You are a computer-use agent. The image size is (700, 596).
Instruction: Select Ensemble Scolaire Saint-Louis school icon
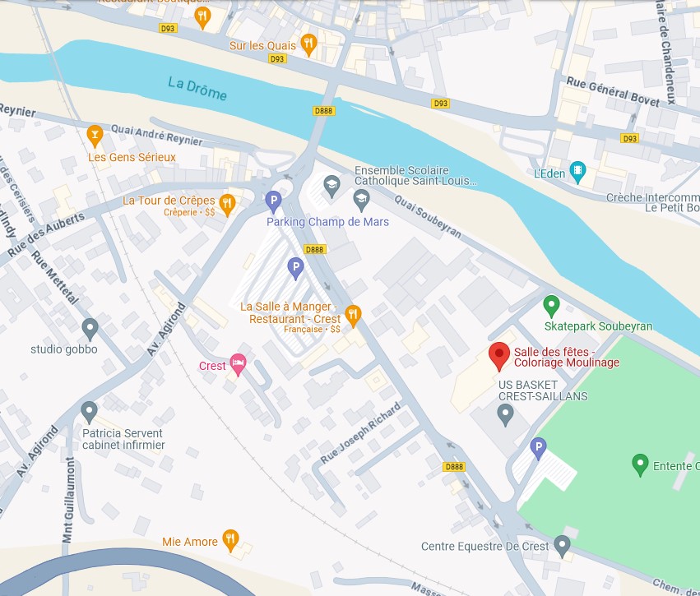[x=331, y=187]
